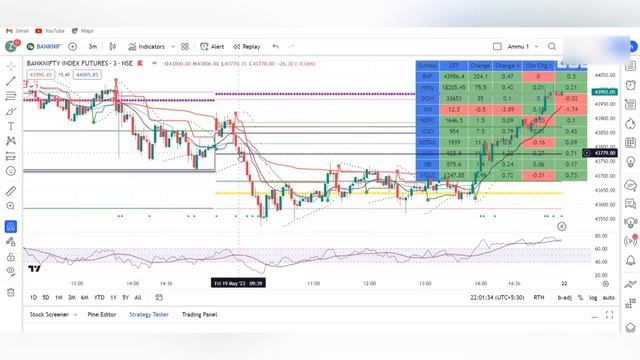Open the prediction and measurement tools
The image size is (640, 360).
[x=11, y=156]
